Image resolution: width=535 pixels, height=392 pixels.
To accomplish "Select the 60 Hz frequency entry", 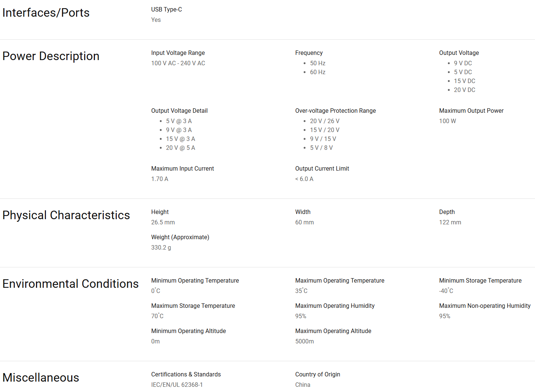I will 317,72.
